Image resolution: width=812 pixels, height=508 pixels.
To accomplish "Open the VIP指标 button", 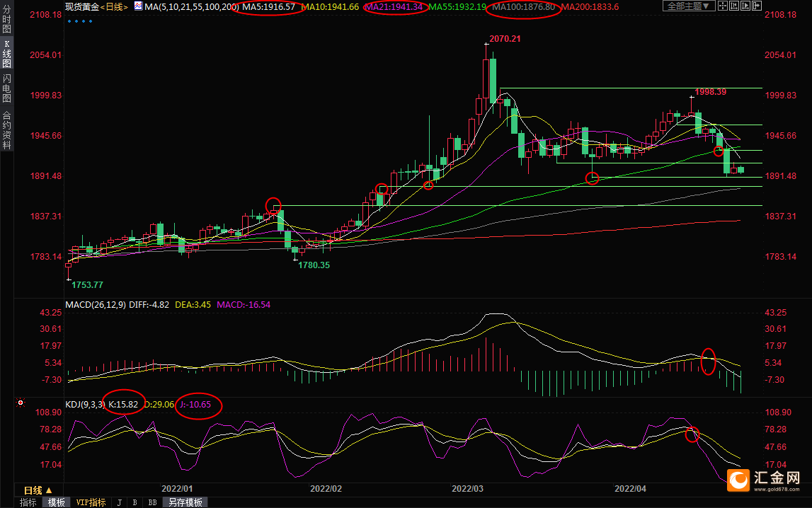I will pos(91,502).
